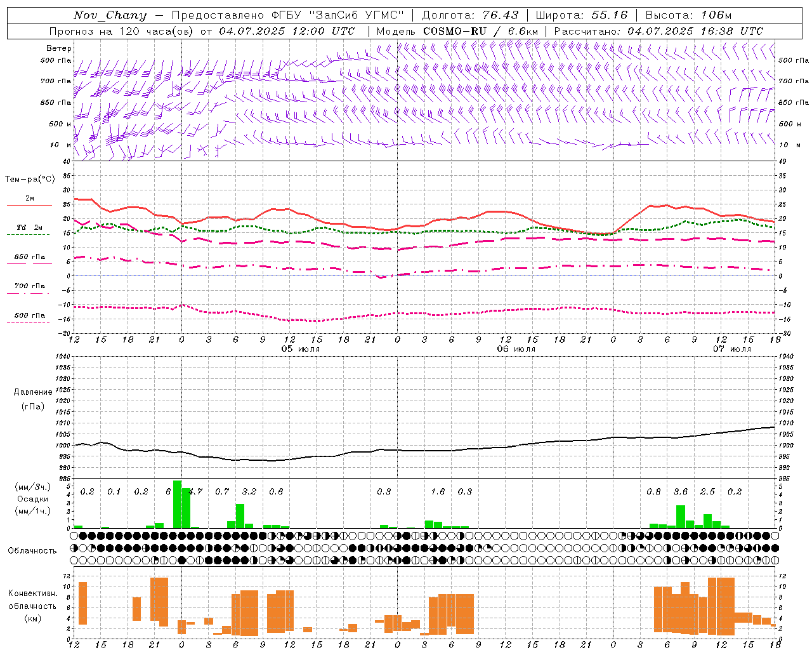
Task: Click the Облачность cloud cover label
Action: [x=32, y=550]
